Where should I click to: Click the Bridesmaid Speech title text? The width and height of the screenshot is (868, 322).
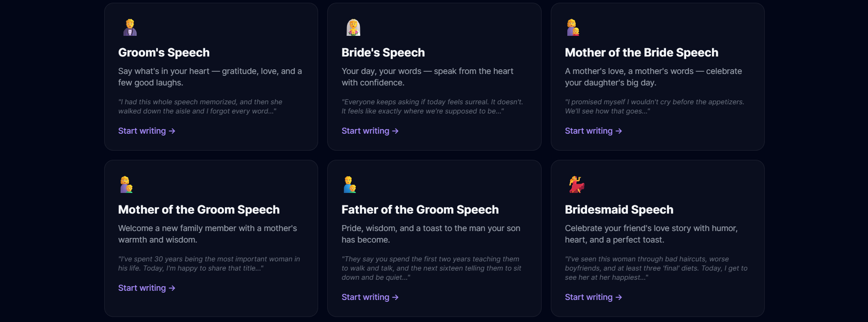[619, 209]
